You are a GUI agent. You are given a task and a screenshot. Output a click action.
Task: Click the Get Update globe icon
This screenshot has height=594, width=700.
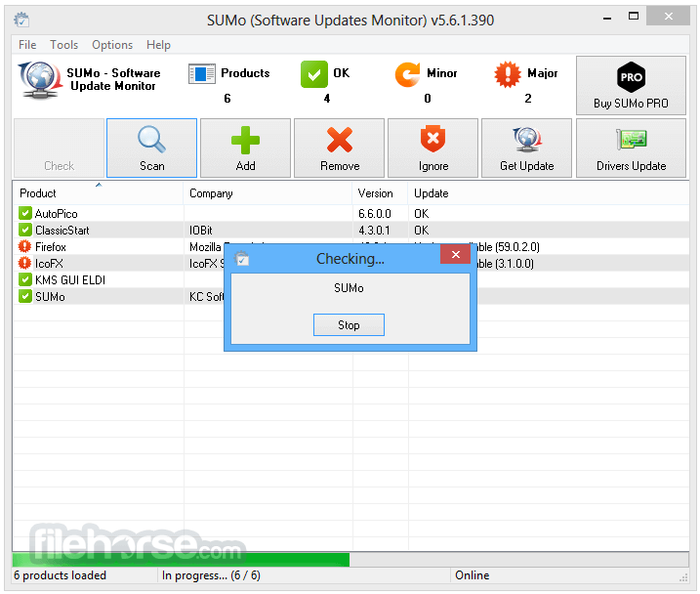click(527, 142)
